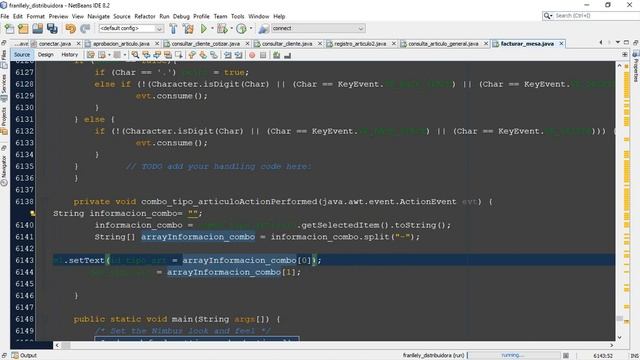
Task: Click the vertical editor scrollbar
Action: (619, 201)
